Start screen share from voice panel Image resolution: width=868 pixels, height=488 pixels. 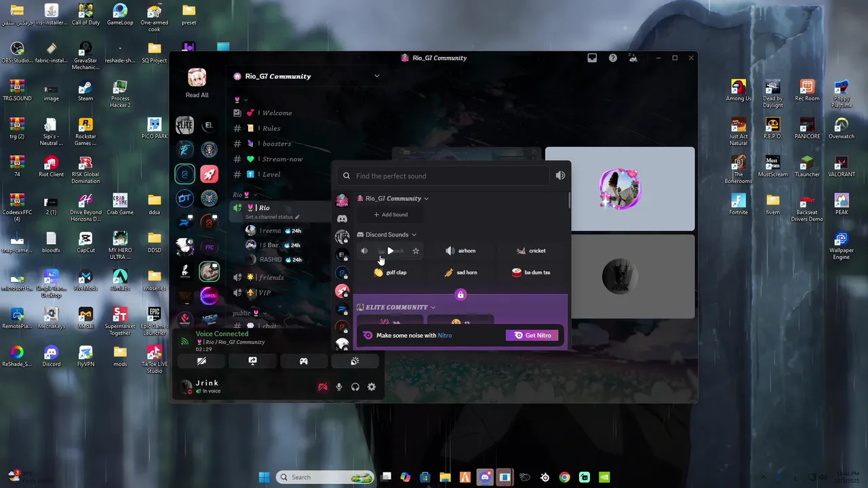(252, 361)
